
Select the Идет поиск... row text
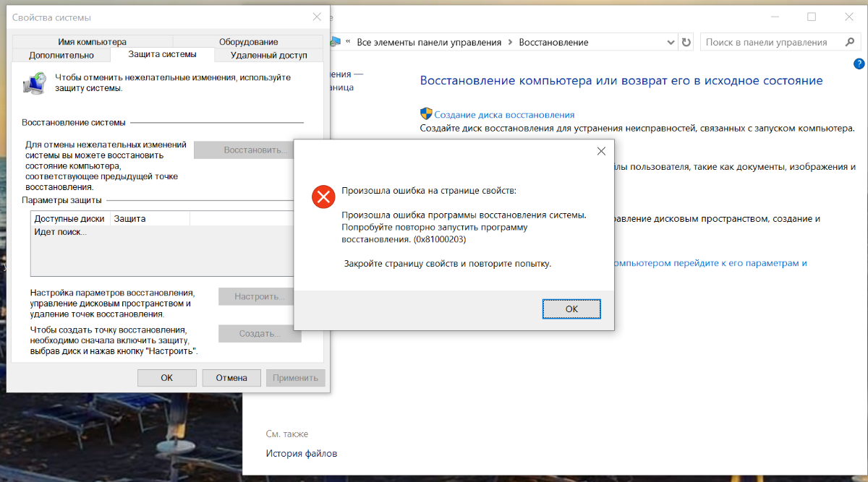tap(61, 232)
